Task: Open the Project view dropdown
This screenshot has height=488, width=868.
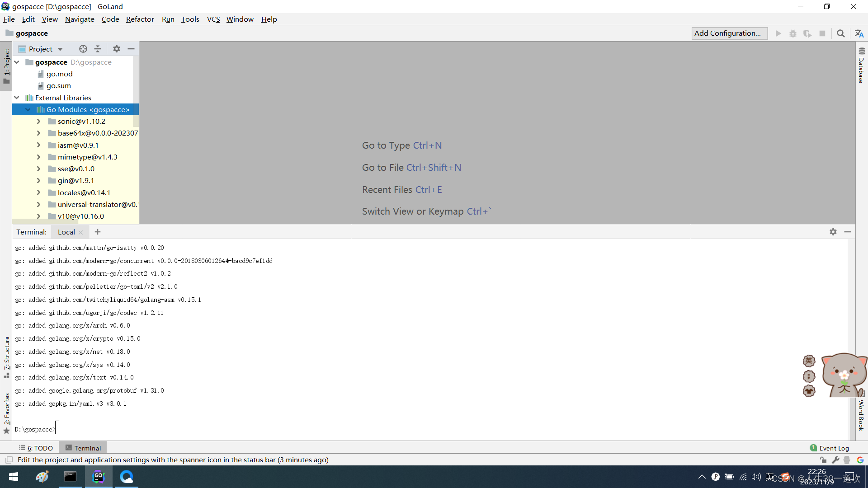Action: (60, 49)
